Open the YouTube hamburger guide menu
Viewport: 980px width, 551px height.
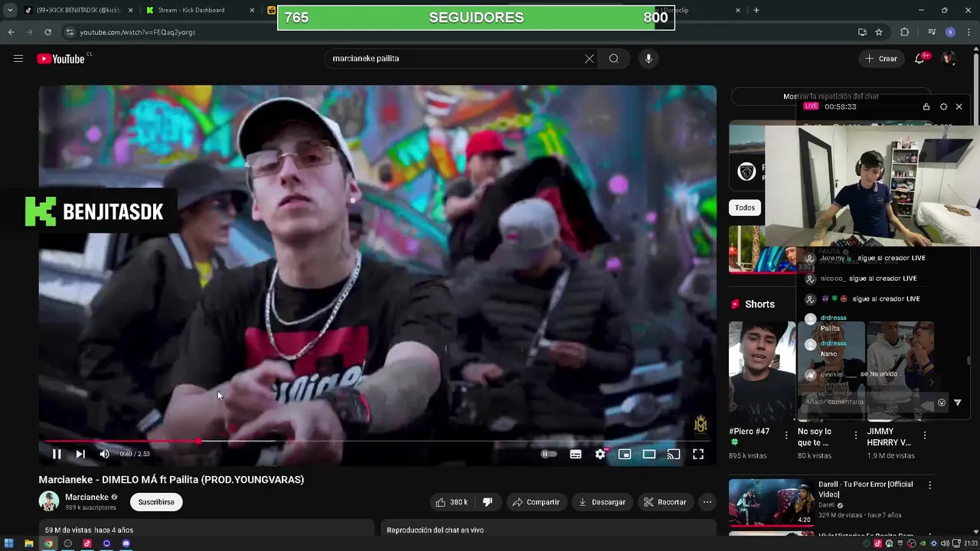(18, 59)
